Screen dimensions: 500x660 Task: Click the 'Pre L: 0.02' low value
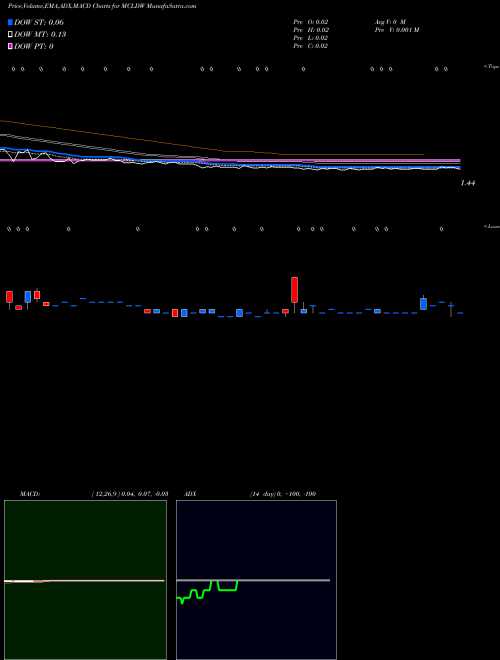[x=311, y=38]
